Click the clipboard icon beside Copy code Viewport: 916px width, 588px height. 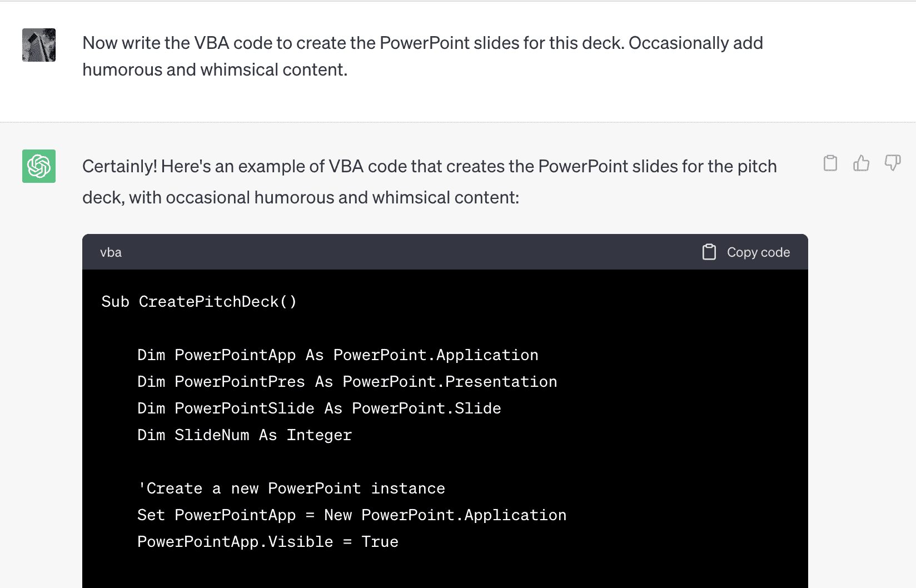(x=709, y=252)
